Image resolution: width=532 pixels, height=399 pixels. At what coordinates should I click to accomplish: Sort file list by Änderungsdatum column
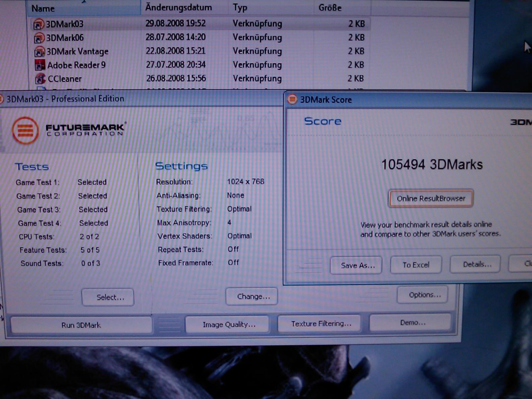pyautogui.click(x=185, y=7)
